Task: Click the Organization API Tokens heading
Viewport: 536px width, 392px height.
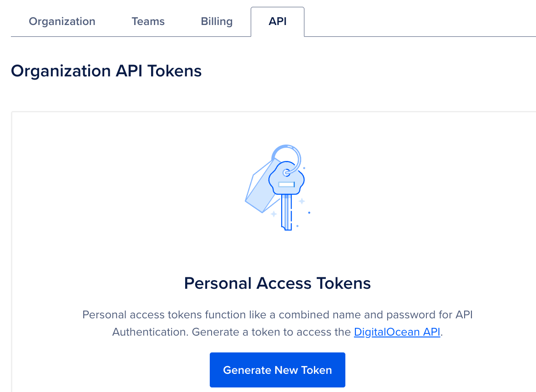Action: (x=106, y=71)
